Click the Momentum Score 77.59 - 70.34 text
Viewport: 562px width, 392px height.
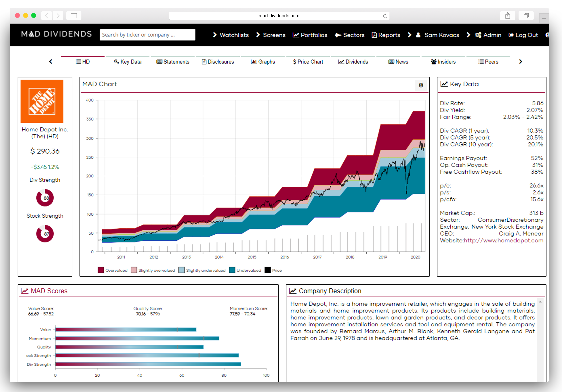click(249, 311)
